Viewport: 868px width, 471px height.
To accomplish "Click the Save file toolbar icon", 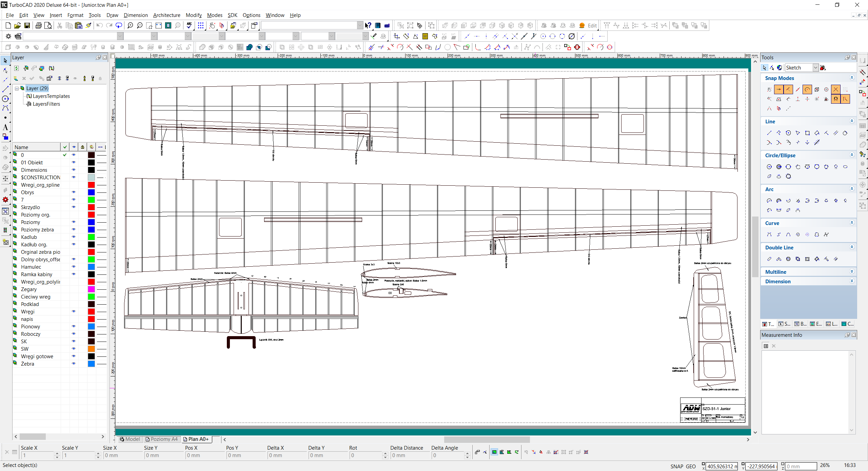I will 27,25.
